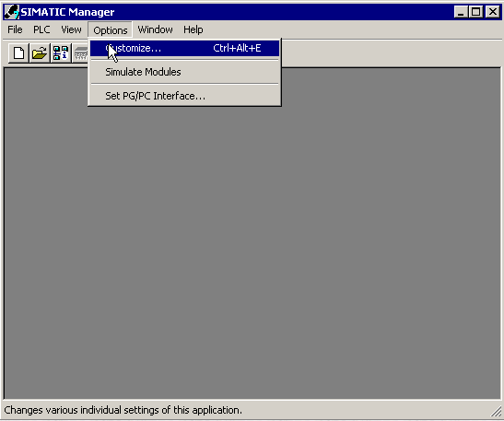Open the Help menu

pyautogui.click(x=193, y=29)
